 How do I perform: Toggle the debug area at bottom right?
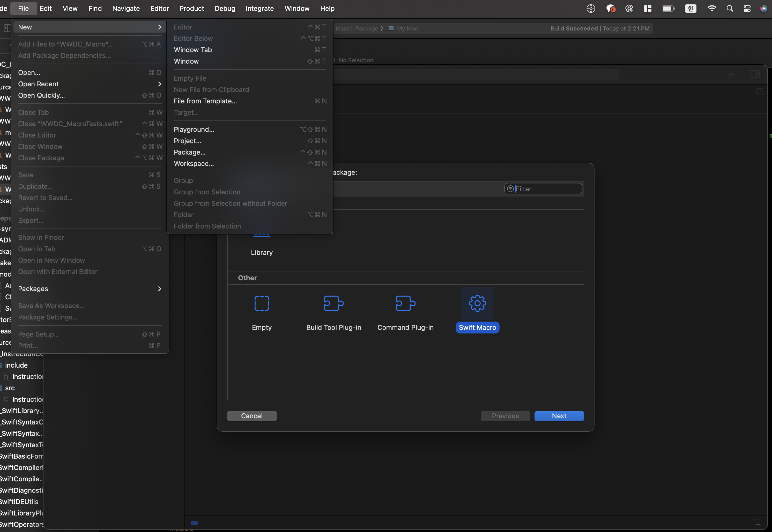pos(758,523)
